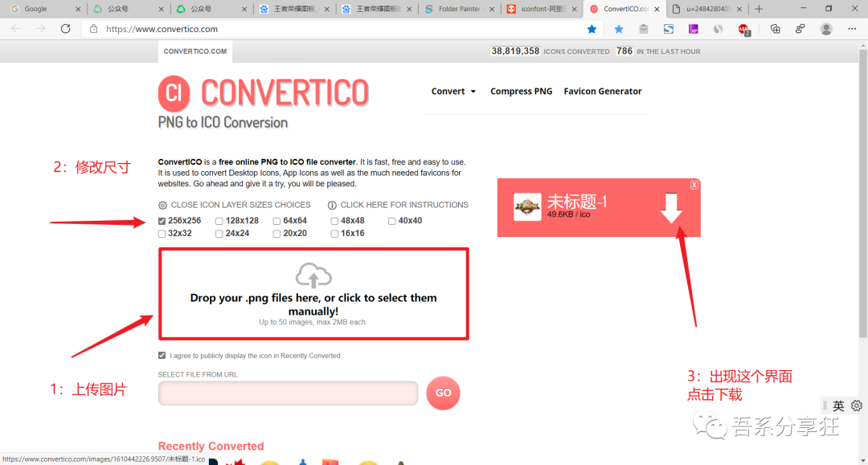This screenshot has height=465, width=868.
Task: Reload the page with the refresh icon
Action: (65, 29)
